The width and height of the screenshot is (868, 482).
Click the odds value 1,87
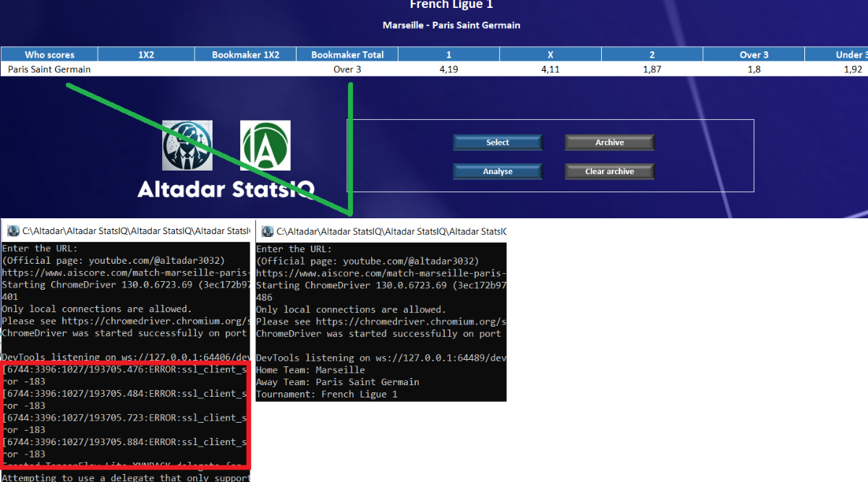point(652,69)
